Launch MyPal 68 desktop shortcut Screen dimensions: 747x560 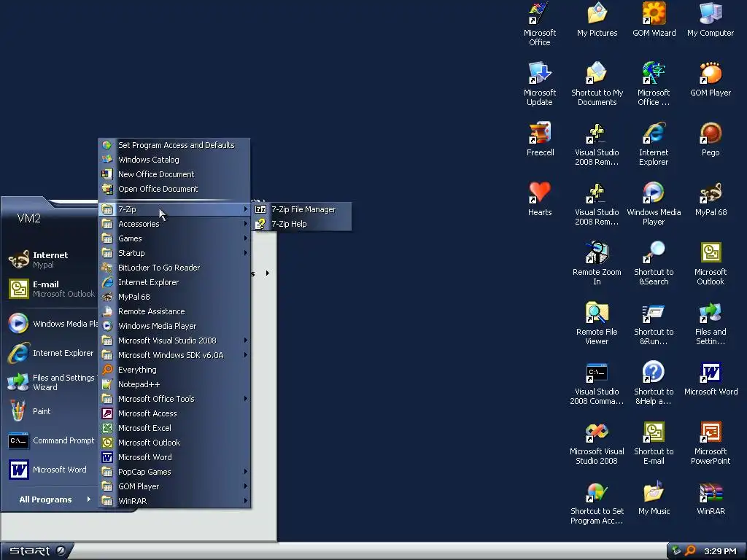711,199
